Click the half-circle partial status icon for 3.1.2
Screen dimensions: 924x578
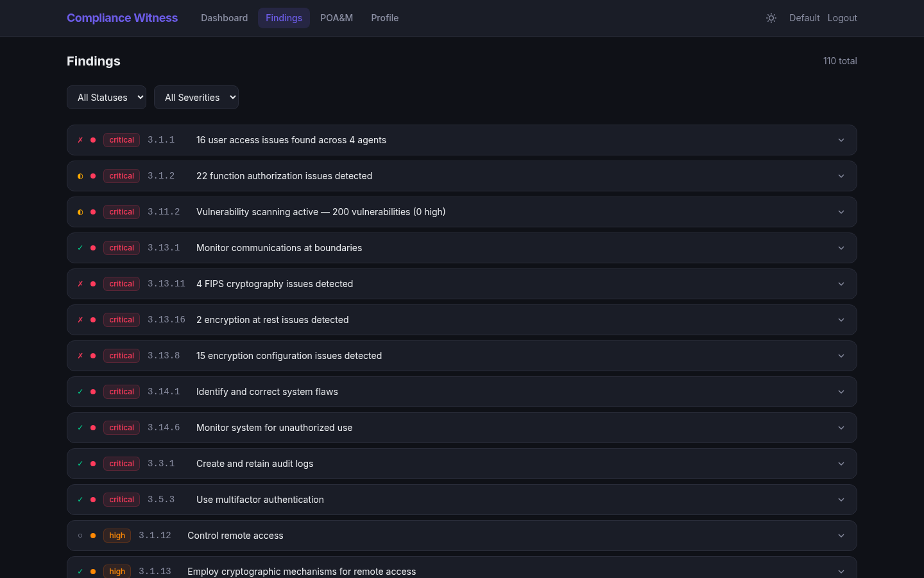[80, 176]
